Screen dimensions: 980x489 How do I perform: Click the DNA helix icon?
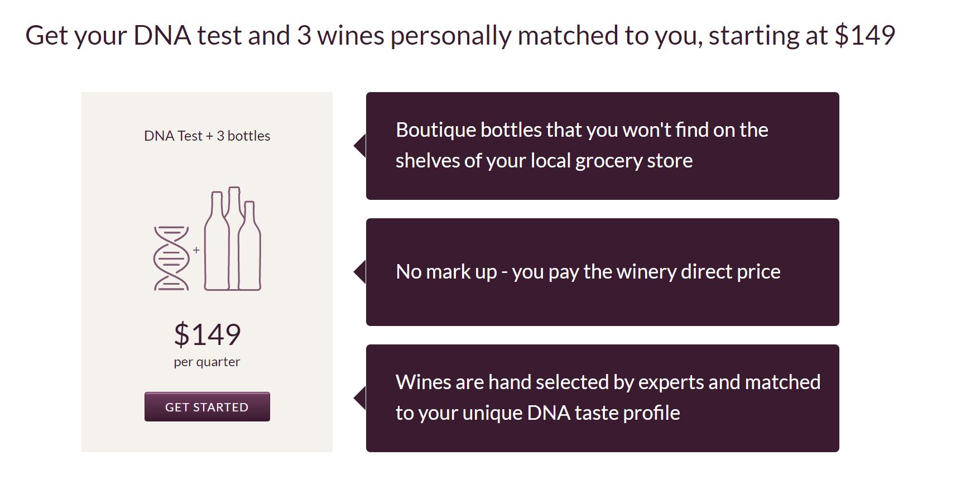point(171,258)
